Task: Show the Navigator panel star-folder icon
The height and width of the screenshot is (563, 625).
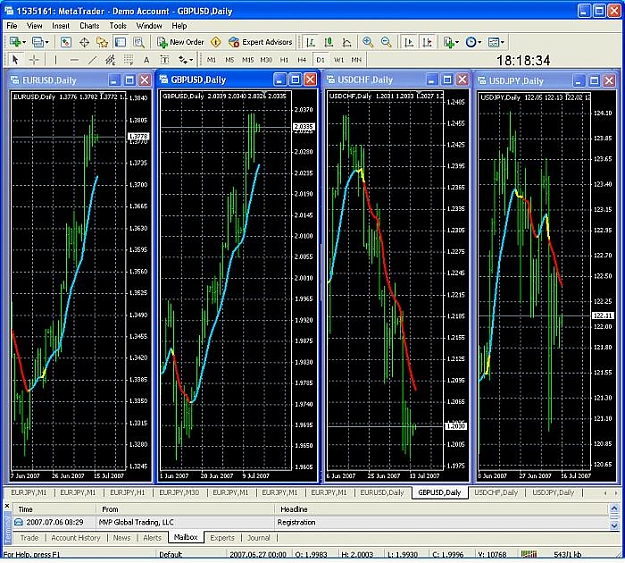Action: click(102, 42)
